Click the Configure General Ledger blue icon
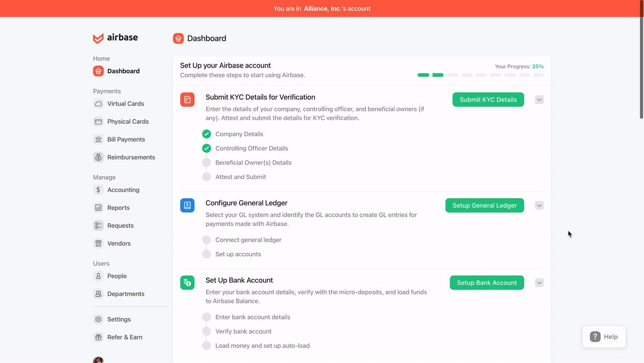This screenshot has height=363, width=644. pyautogui.click(x=187, y=205)
